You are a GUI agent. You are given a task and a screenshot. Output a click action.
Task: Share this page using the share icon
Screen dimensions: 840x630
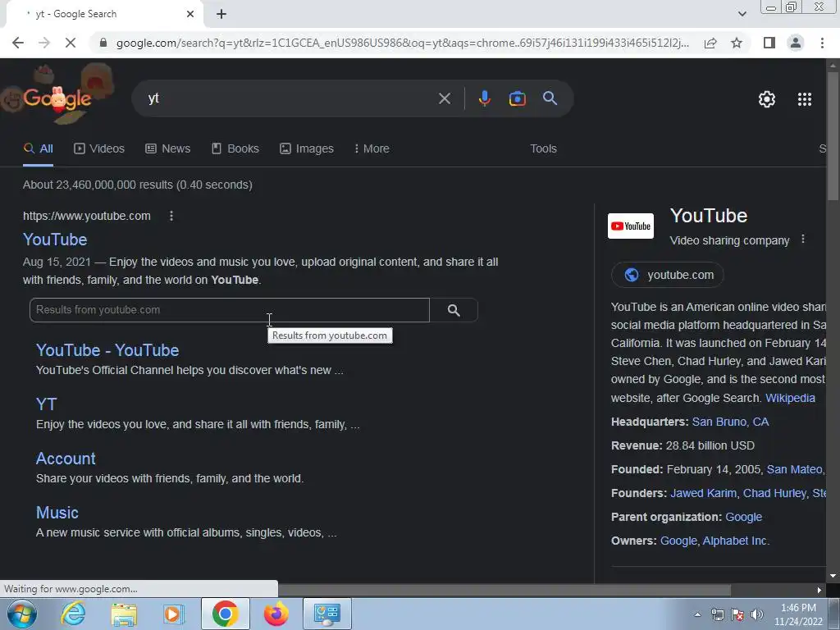(710, 43)
